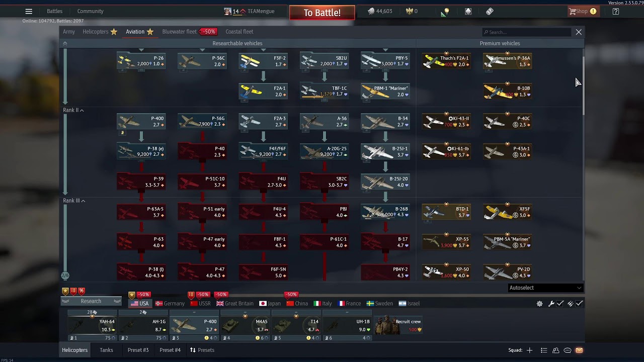Select M4A5 tank in crew slot

tap(245, 325)
